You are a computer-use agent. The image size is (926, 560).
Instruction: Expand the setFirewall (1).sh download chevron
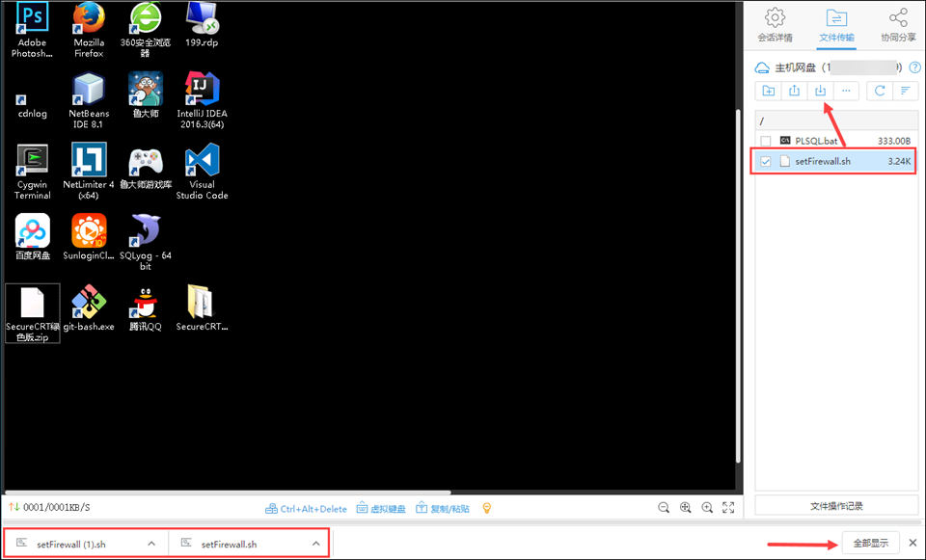151,544
